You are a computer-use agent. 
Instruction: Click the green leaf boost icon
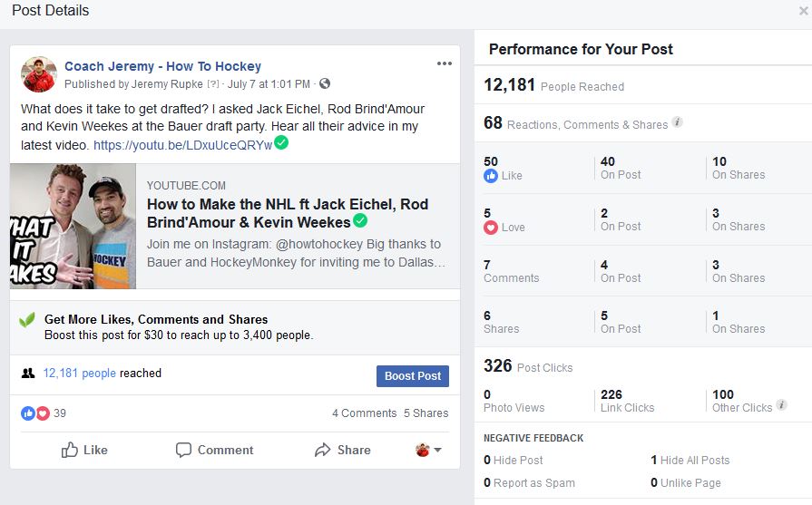click(27, 320)
